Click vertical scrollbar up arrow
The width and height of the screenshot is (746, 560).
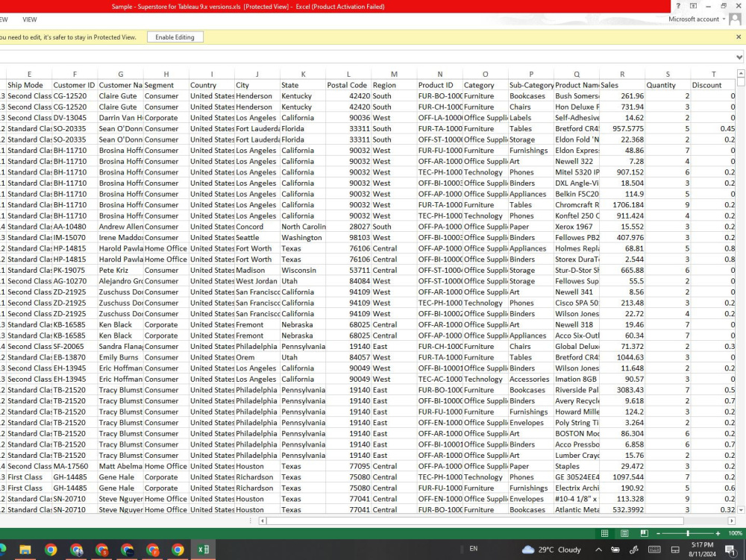[x=741, y=74]
